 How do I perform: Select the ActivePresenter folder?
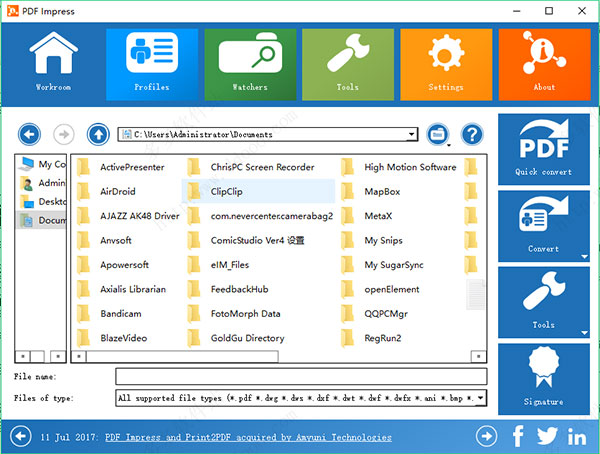121,167
